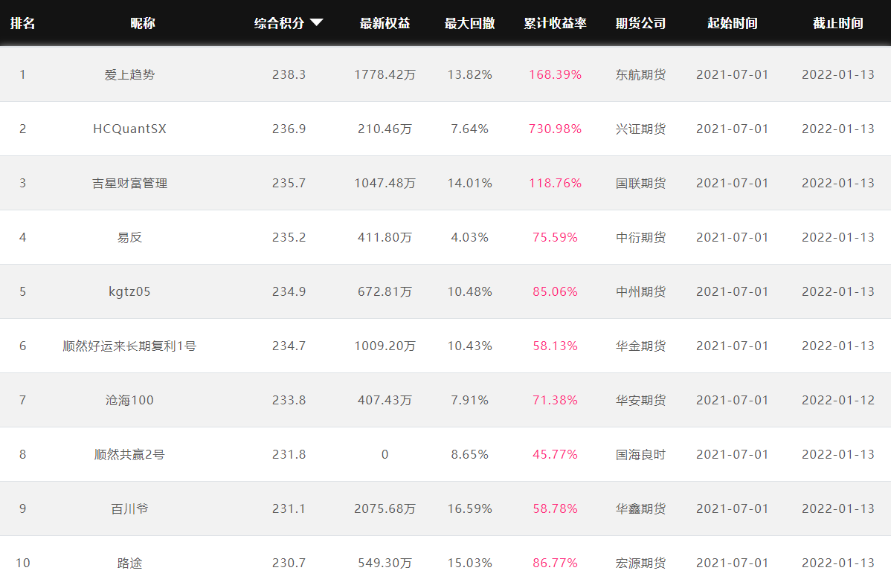Select futures company 中州期货
Screen dimensions: 891x588
tap(640, 291)
